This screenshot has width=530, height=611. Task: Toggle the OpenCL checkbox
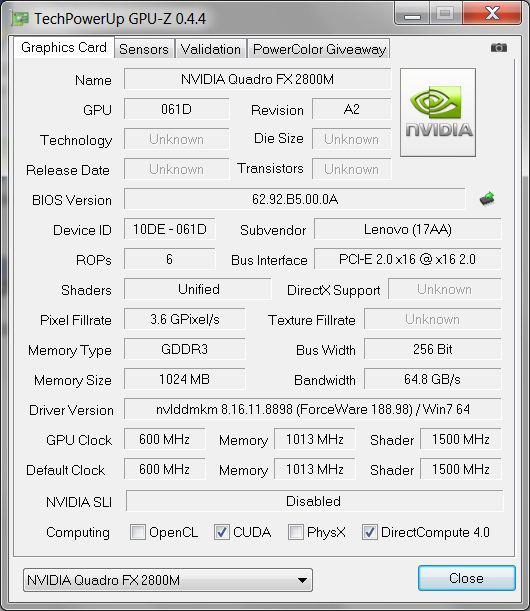138,532
